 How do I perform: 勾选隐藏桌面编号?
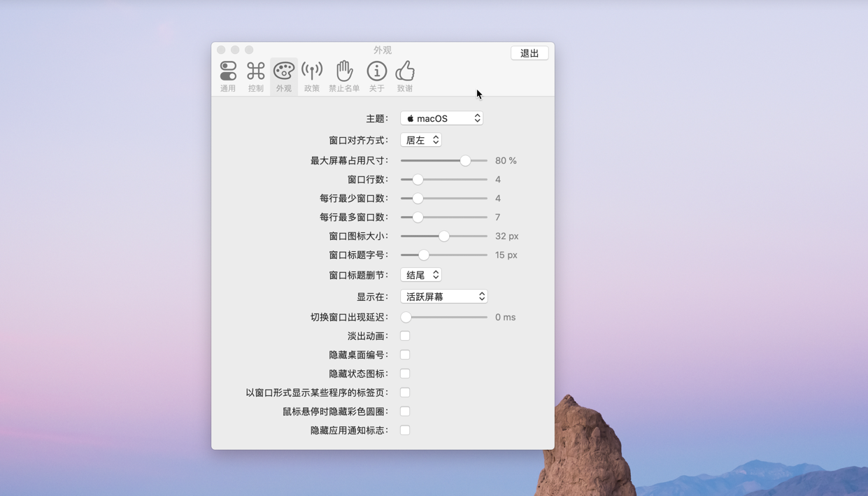click(x=404, y=355)
